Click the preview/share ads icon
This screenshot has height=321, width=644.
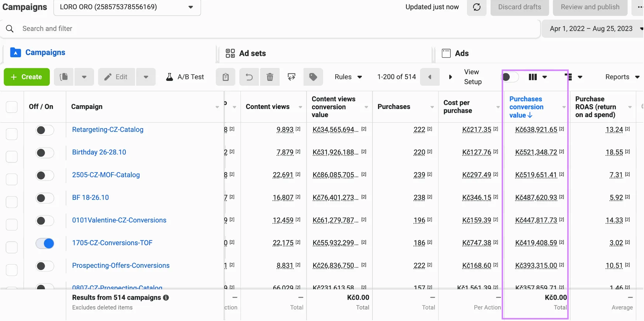click(292, 77)
